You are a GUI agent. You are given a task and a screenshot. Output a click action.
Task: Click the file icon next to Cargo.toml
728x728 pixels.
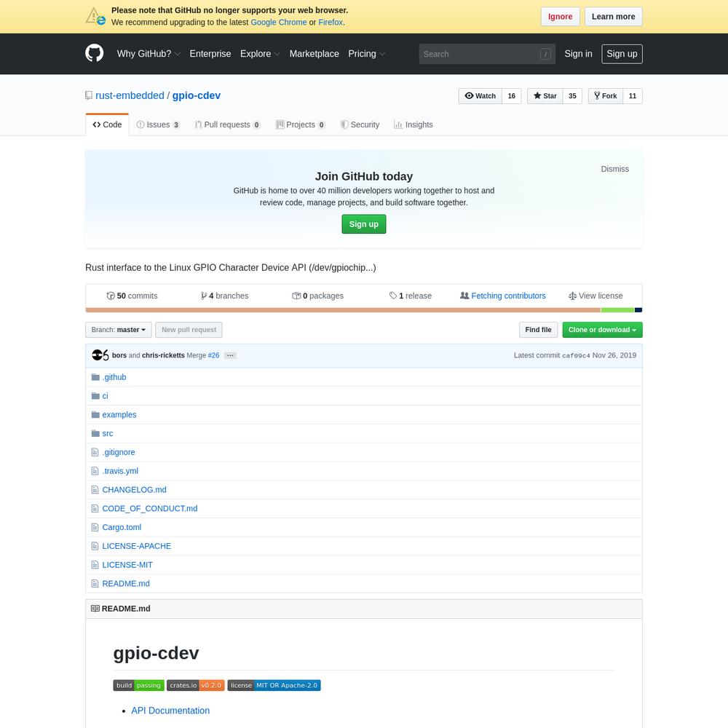[95, 527]
